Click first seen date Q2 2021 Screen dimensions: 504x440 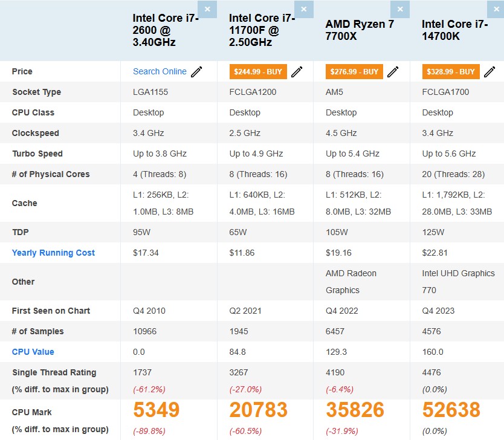[x=245, y=311]
